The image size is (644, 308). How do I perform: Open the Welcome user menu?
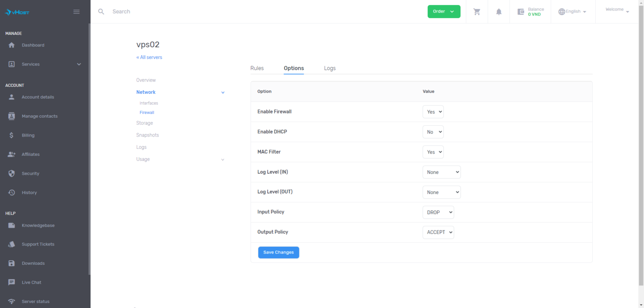coord(617,10)
